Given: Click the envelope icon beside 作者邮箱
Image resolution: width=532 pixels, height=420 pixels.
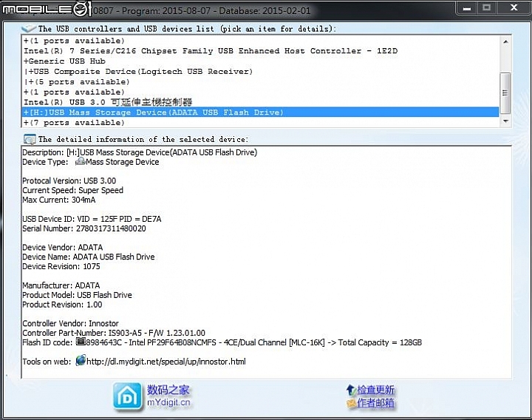Looking at the screenshot, I should (x=351, y=403).
